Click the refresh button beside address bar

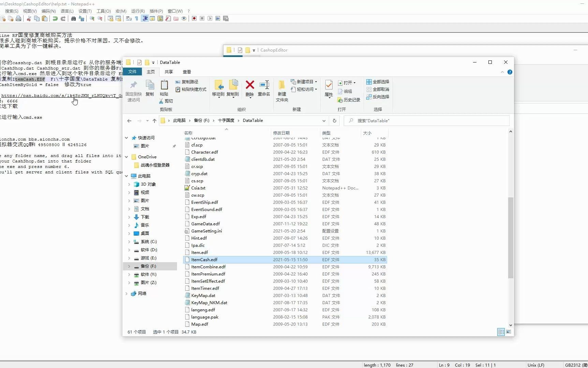click(335, 121)
